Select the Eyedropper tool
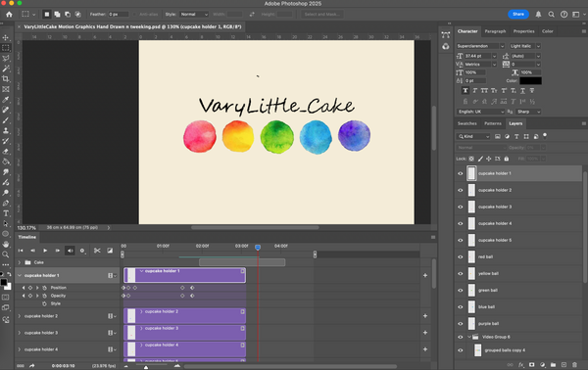588x370 pixels. 6,100
